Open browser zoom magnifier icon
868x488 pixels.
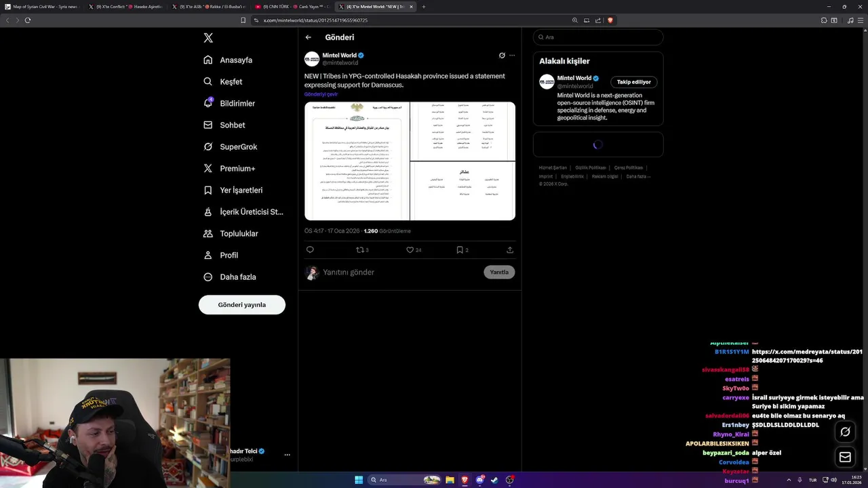coord(575,20)
